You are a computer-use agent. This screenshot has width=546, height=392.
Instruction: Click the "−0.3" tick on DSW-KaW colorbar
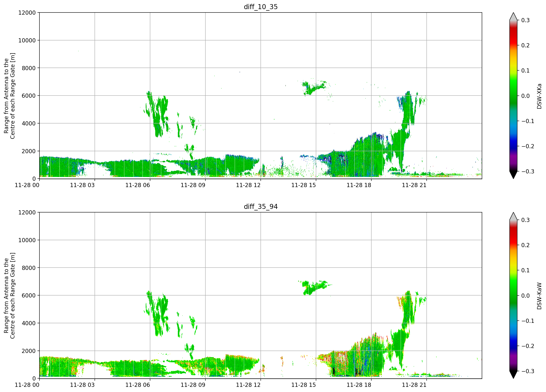click(528, 371)
